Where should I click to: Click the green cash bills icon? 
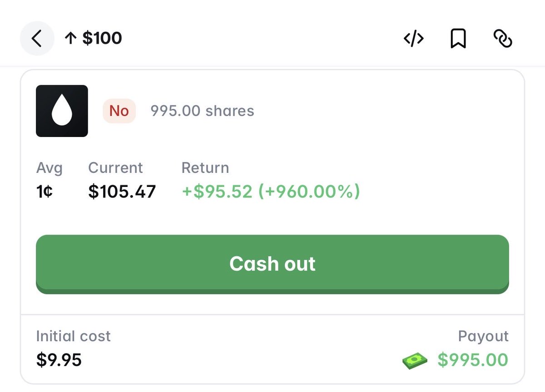tap(415, 361)
